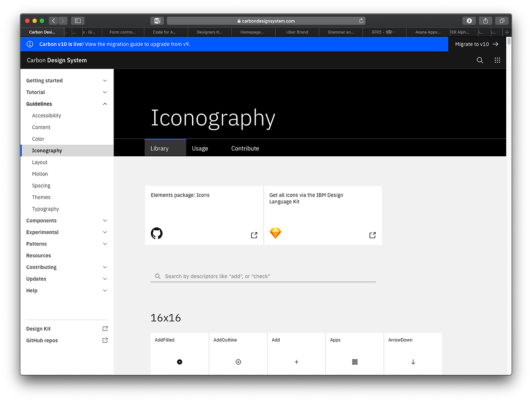Expand the Tutorial section chevron
The image size is (532, 402).
(105, 92)
